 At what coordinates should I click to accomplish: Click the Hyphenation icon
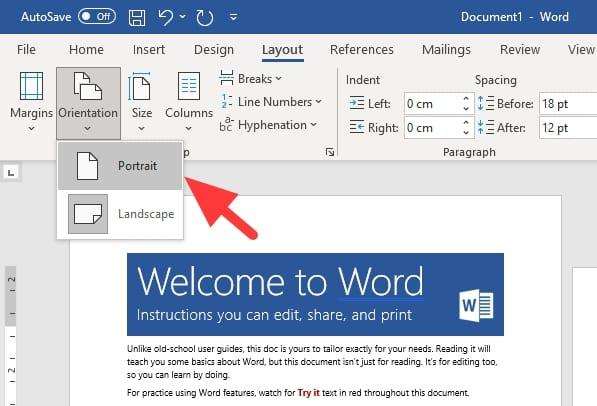tap(226, 125)
